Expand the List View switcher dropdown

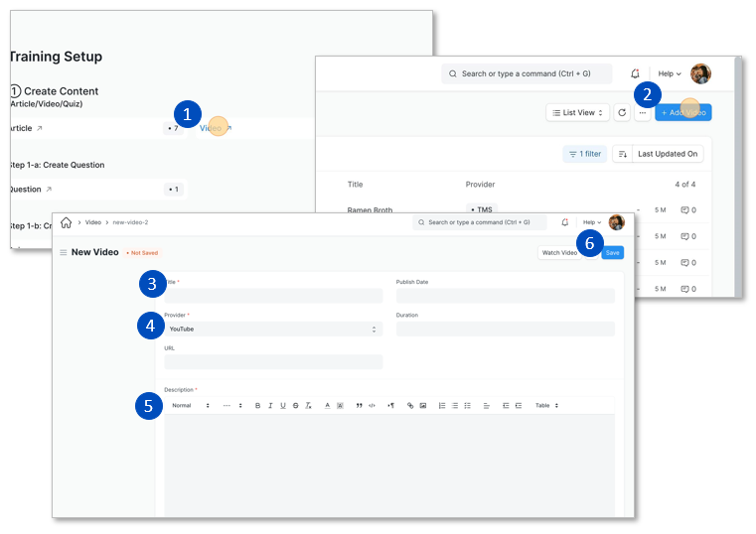pos(577,113)
